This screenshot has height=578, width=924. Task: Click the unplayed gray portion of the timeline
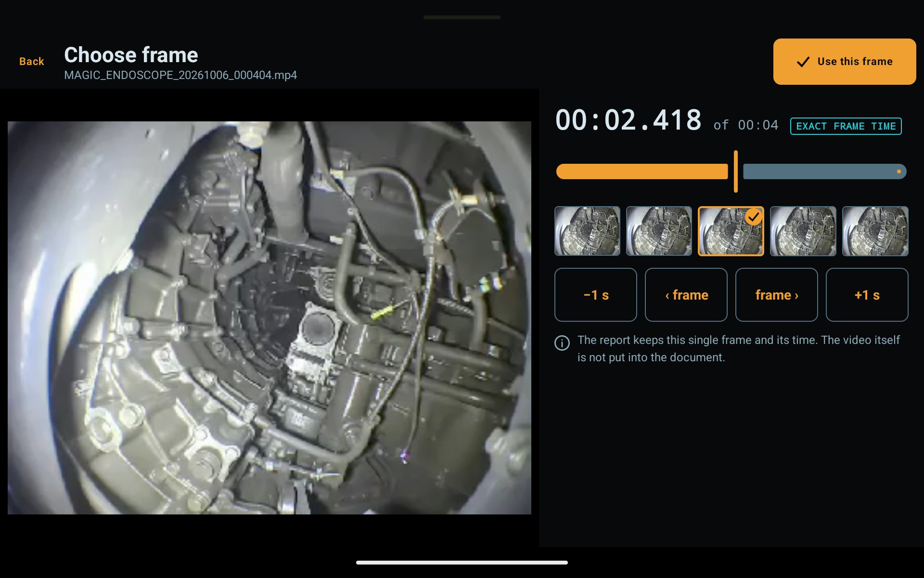point(825,171)
